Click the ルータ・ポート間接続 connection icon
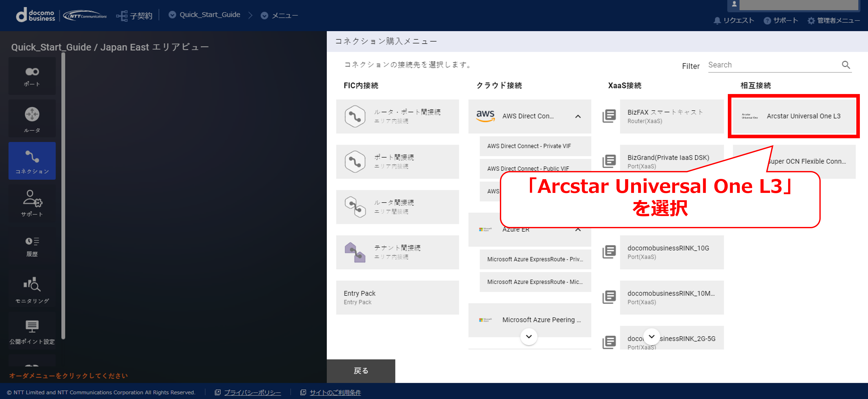Viewport: 868px width, 399px height. pos(355,116)
